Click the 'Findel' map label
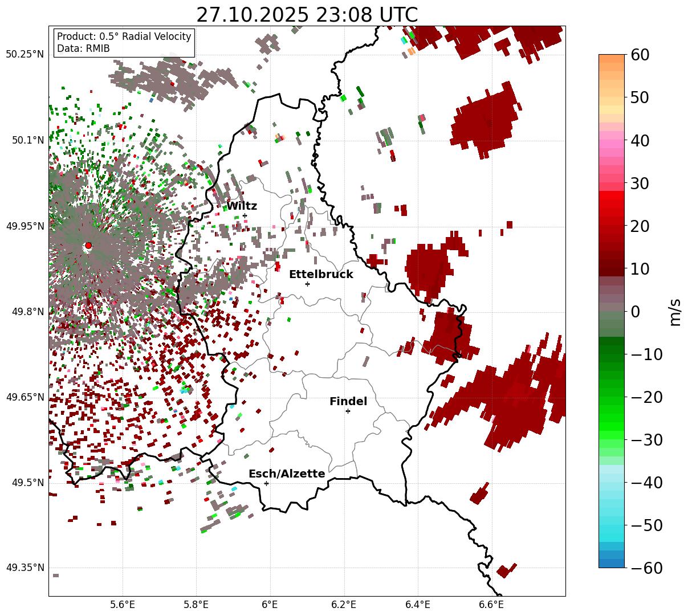Viewport: 688px width, 616px height. pos(348,402)
